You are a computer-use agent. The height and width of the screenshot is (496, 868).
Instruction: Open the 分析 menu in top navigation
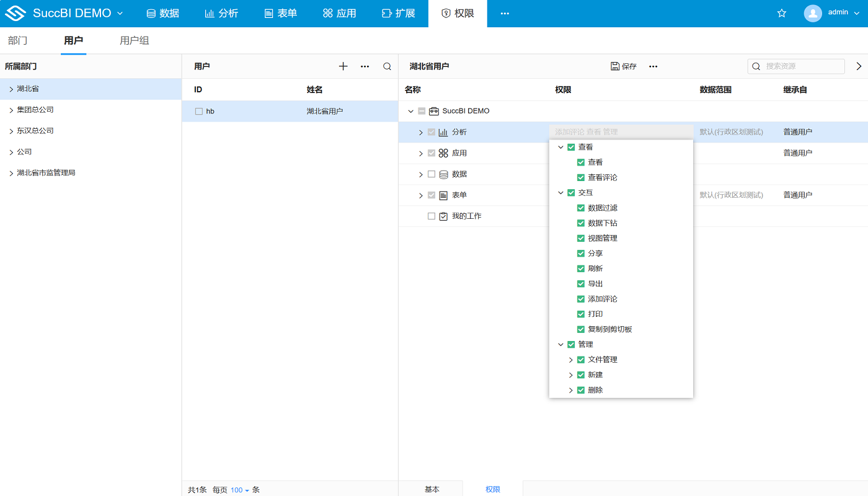coord(221,13)
